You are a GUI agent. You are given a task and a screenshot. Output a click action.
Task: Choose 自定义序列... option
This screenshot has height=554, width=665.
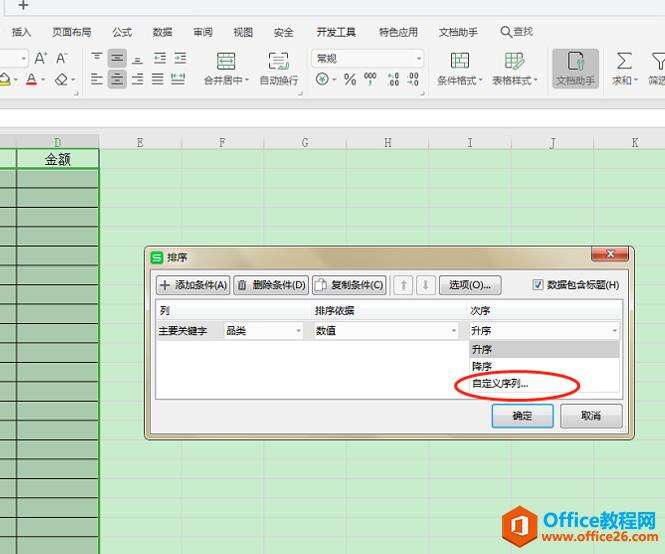pyautogui.click(x=545, y=383)
